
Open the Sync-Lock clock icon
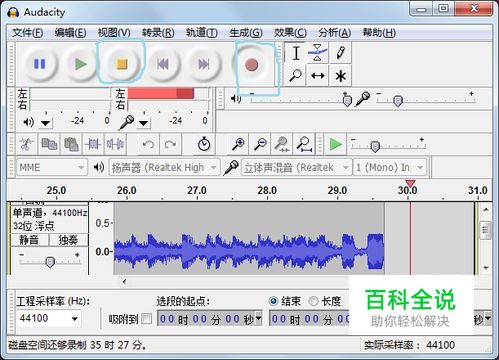204,145
